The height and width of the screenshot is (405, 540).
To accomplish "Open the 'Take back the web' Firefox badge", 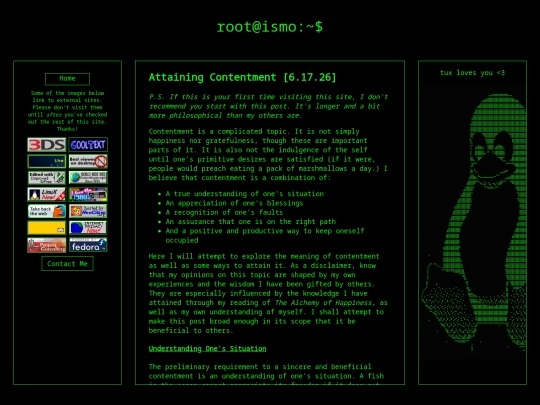I will point(46,211).
